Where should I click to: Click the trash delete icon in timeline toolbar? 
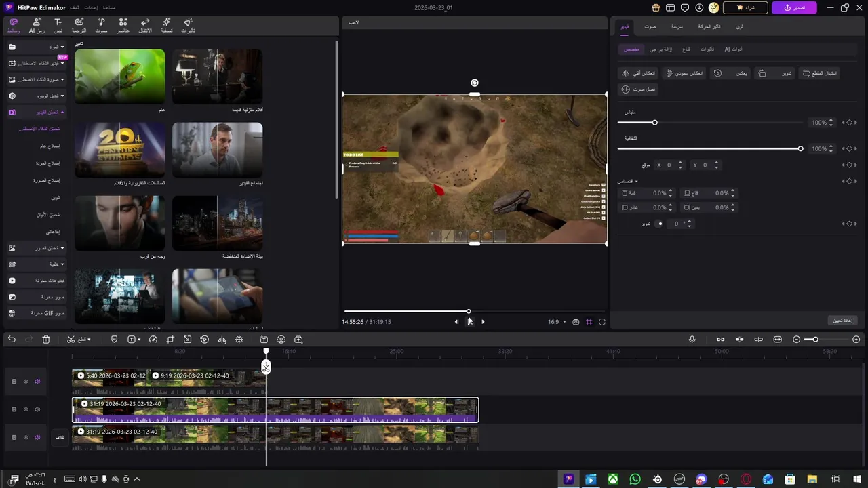point(46,340)
